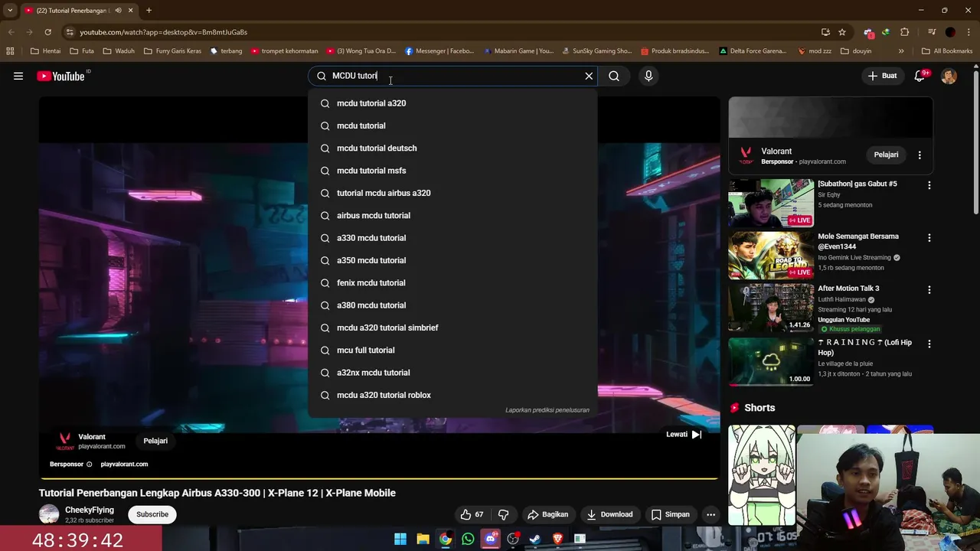The image size is (980, 551).
Task: Open more actions three-dot menu under video
Action: coord(711,514)
